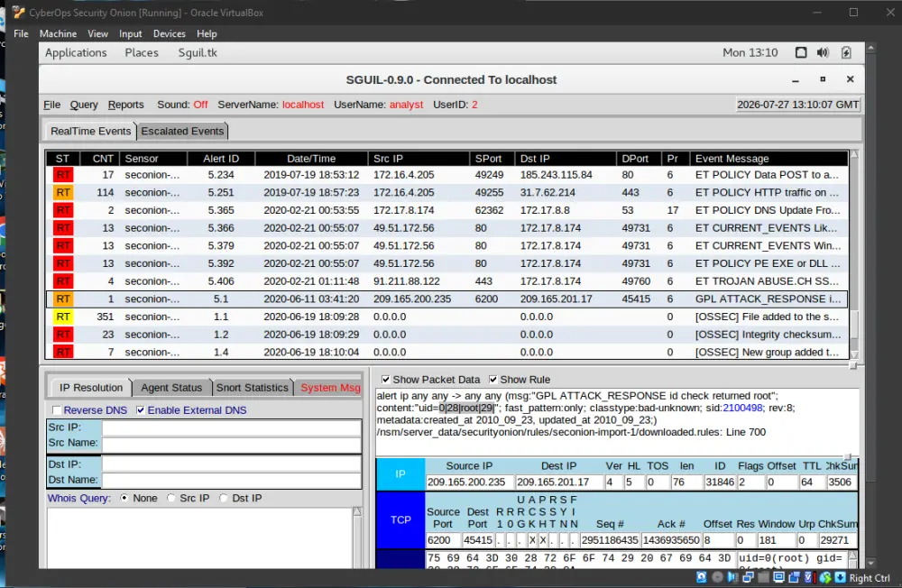Screen dimensions: 902x588
Task: Open the Sguil Query menu
Action: (84, 105)
